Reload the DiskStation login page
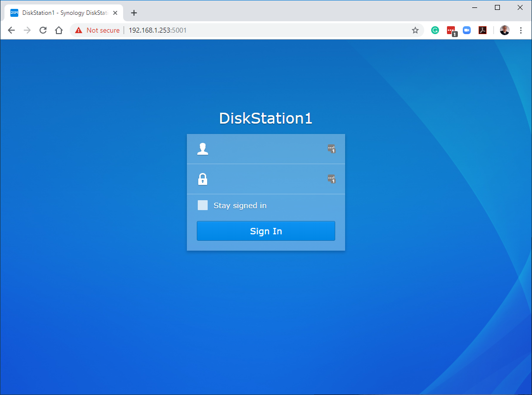Image resolution: width=532 pixels, height=395 pixels. [43, 30]
